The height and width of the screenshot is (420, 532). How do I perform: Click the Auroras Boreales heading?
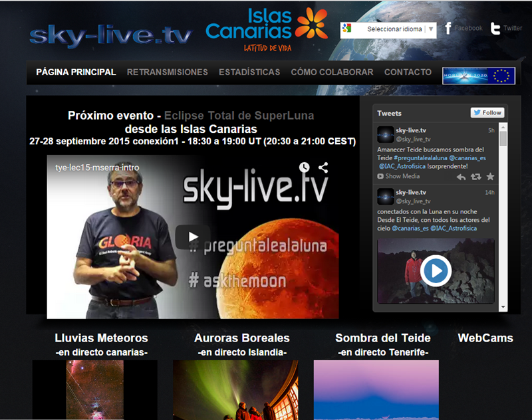pyautogui.click(x=242, y=338)
